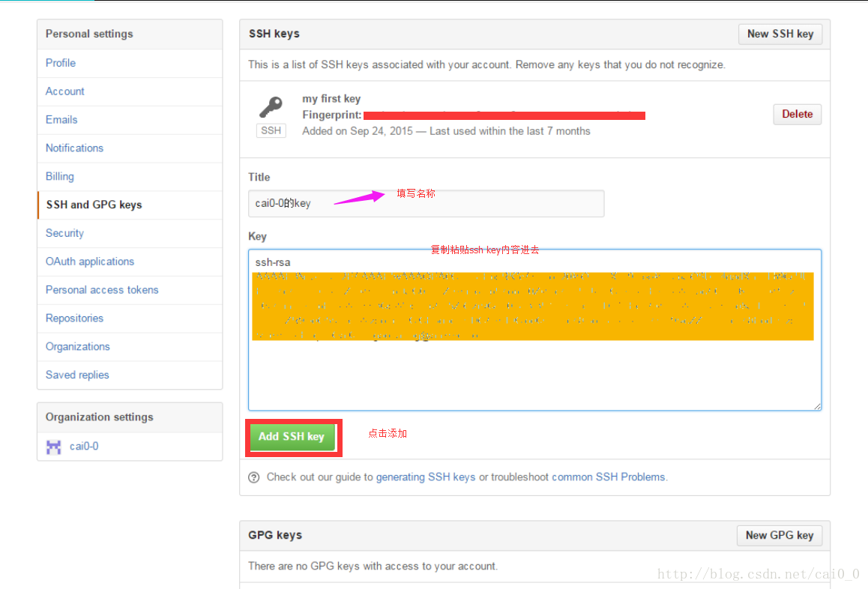The width and height of the screenshot is (868, 589).
Task: Delete the my first key SSH key
Action: point(797,114)
